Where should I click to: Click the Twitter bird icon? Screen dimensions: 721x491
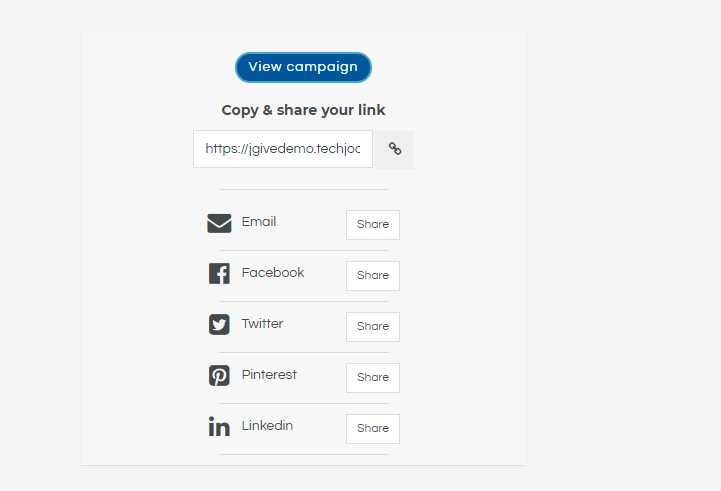(219, 324)
